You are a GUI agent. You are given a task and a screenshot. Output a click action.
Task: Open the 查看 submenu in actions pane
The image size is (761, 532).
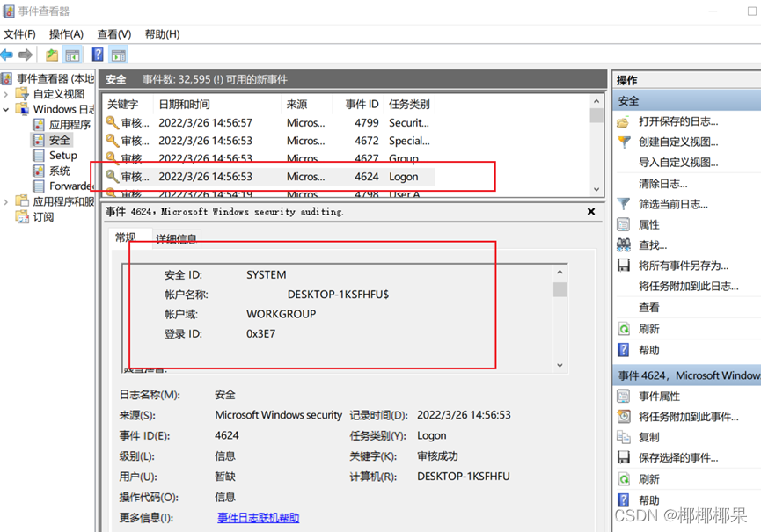point(649,307)
